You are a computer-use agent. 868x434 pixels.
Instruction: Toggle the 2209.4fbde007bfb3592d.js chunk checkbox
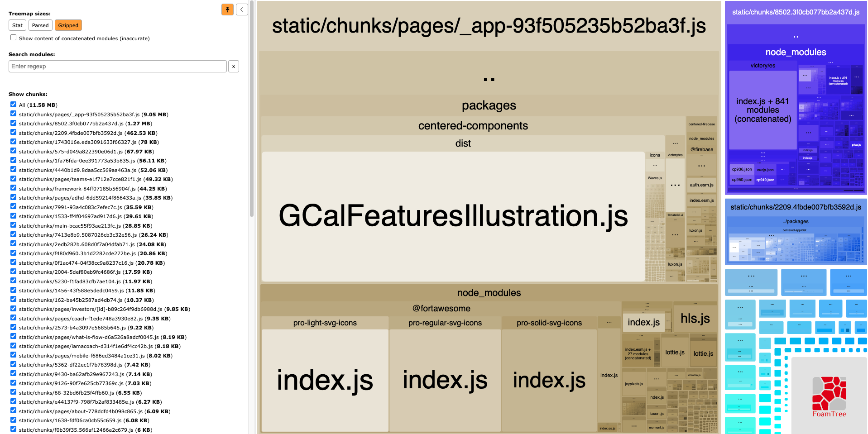pyautogui.click(x=13, y=133)
